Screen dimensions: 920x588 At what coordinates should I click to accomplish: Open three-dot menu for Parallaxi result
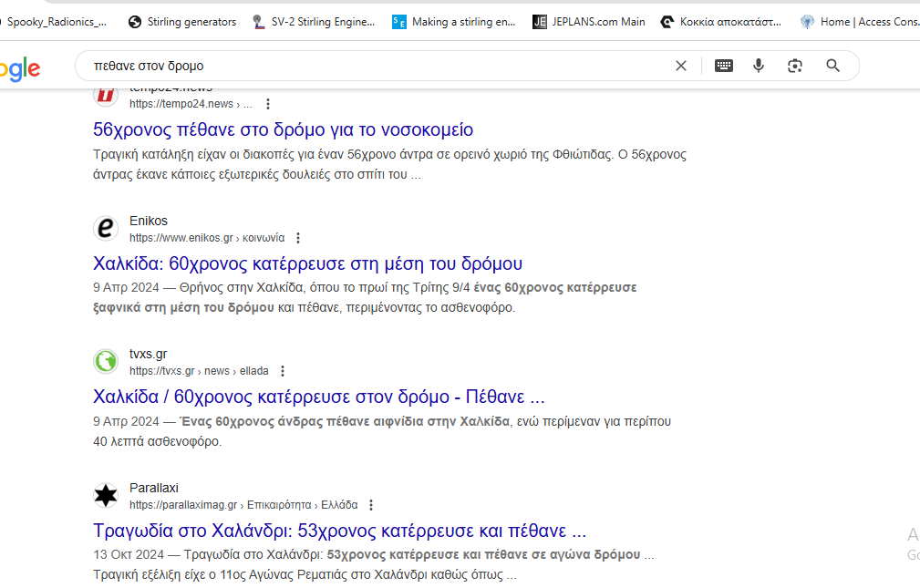coord(371,505)
